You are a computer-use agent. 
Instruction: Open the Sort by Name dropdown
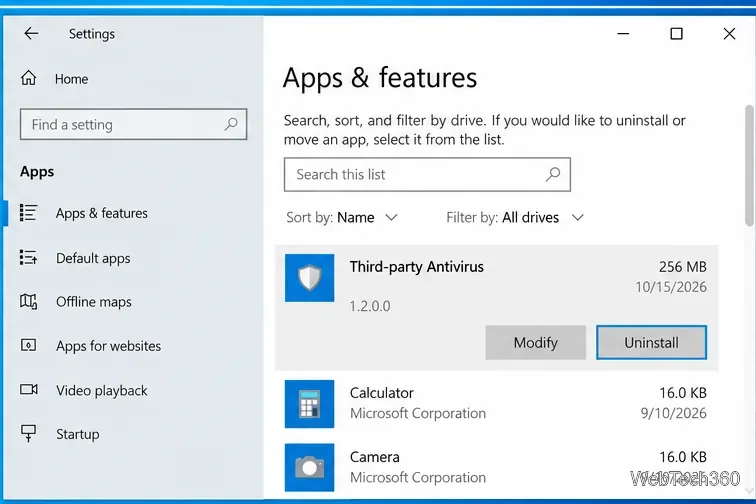[342, 218]
